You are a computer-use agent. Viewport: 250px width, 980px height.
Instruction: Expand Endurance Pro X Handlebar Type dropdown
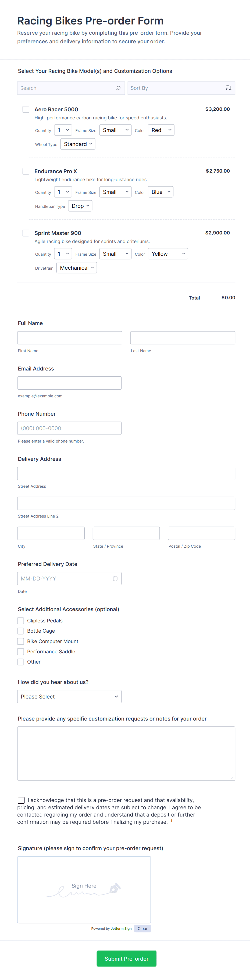coord(80,206)
